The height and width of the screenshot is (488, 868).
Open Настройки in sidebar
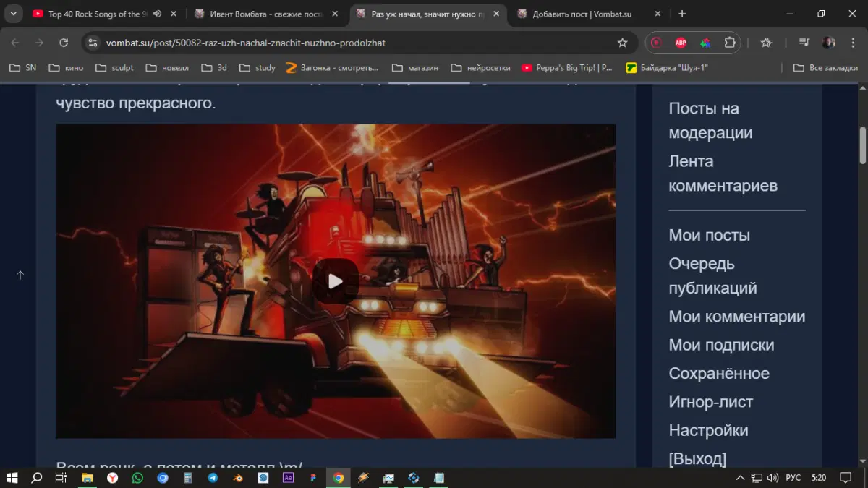(x=708, y=430)
